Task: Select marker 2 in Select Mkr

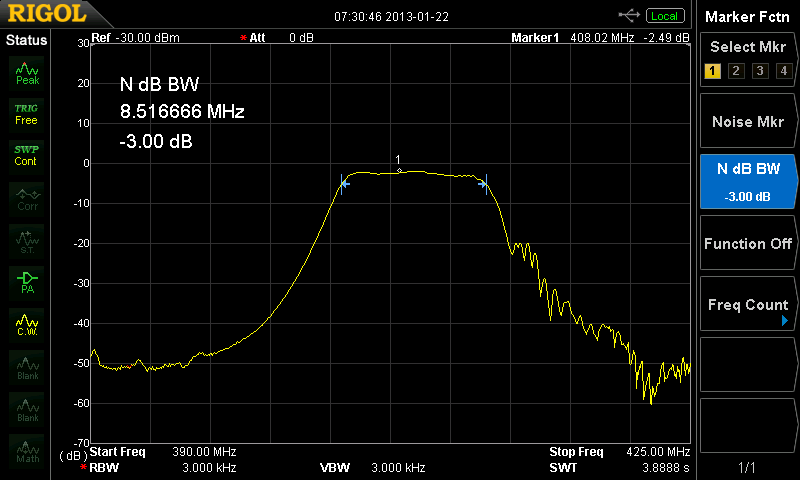Action: point(736,71)
